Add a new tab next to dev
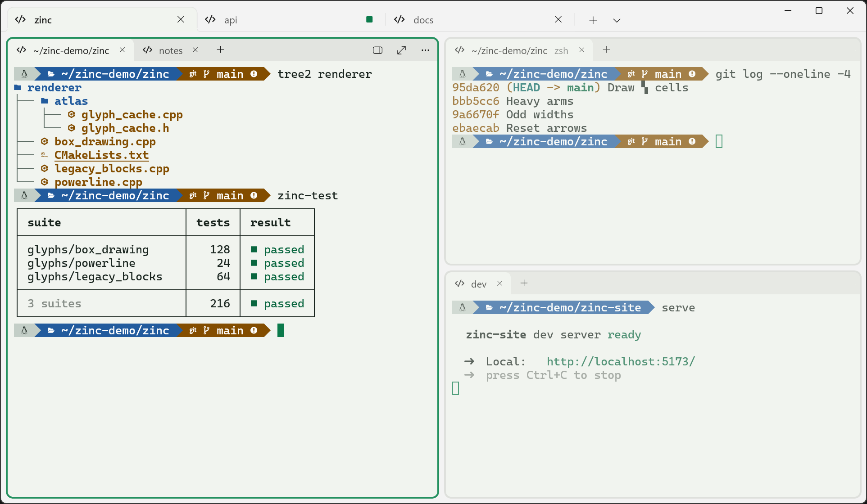Screen dimensions: 867x504 tap(524, 283)
